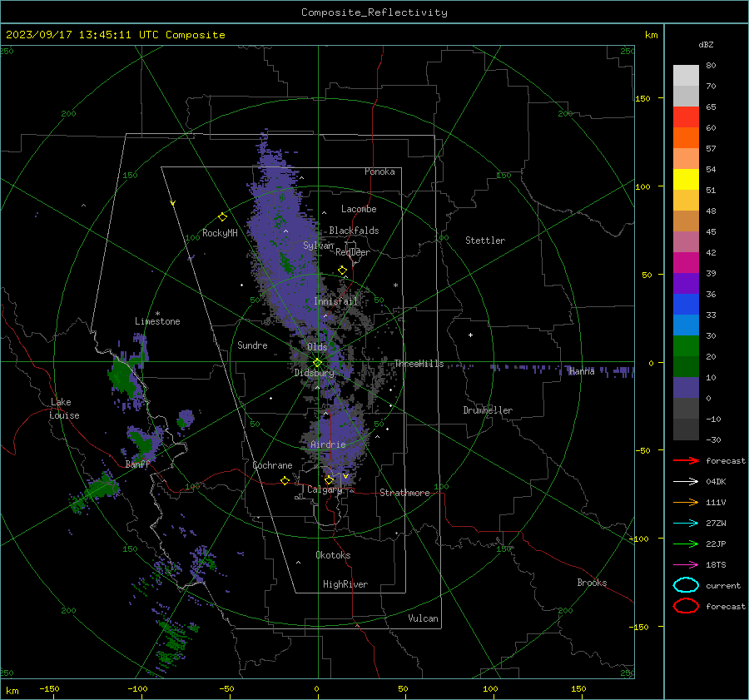Click the orange 111V arrow legend
The height and width of the screenshot is (700, 749).
686,502
